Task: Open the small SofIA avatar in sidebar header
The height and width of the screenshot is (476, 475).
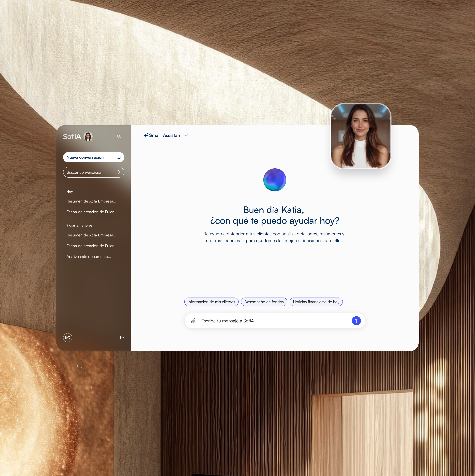Action: point(88,136)
